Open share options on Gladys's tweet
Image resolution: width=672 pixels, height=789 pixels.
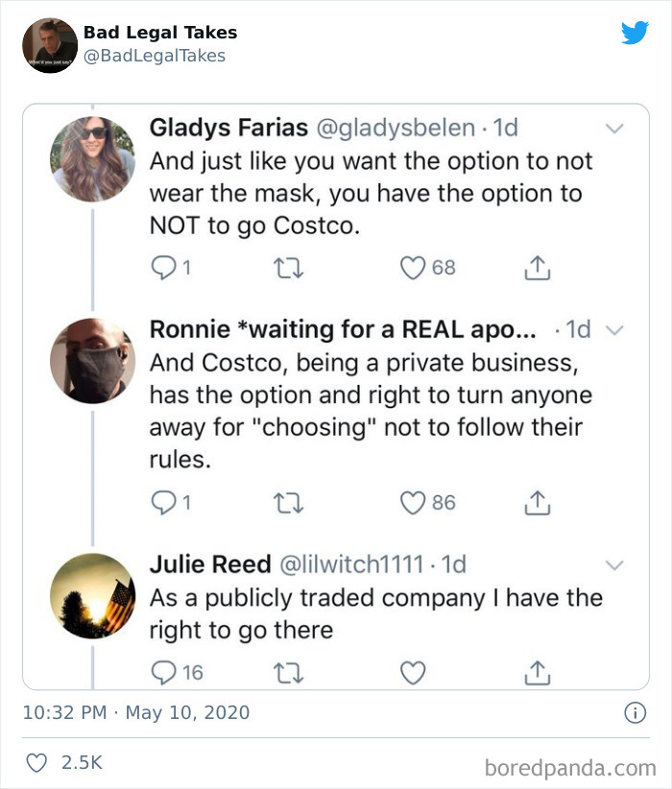point(537,268)
